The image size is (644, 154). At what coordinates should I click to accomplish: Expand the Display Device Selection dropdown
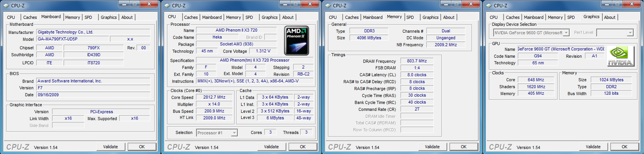click(566, 33)
